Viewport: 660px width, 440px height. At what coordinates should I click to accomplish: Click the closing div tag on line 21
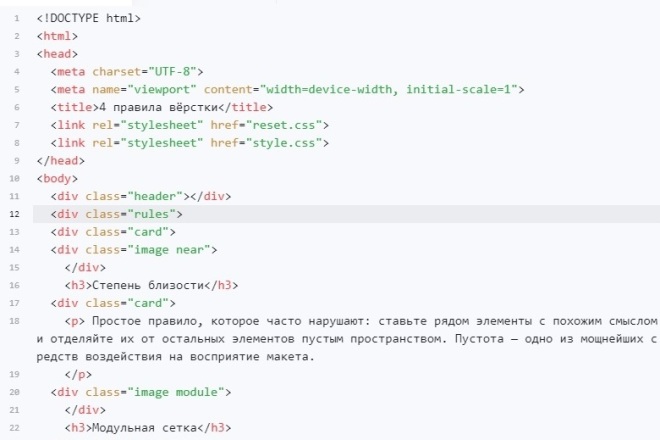pos(85,410)
